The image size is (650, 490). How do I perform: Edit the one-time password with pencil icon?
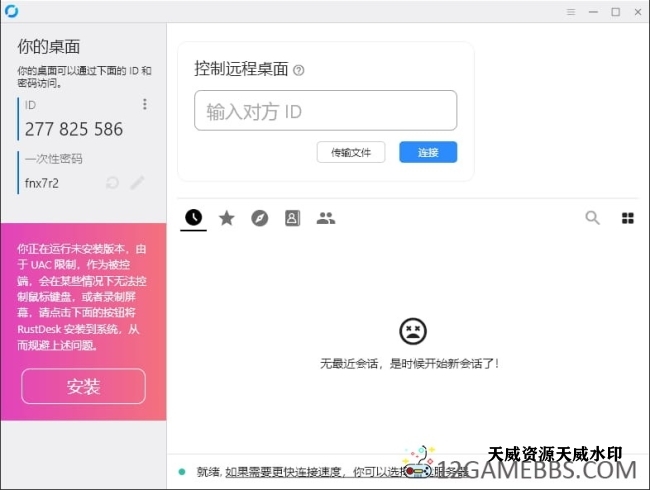tap(138, 183)
